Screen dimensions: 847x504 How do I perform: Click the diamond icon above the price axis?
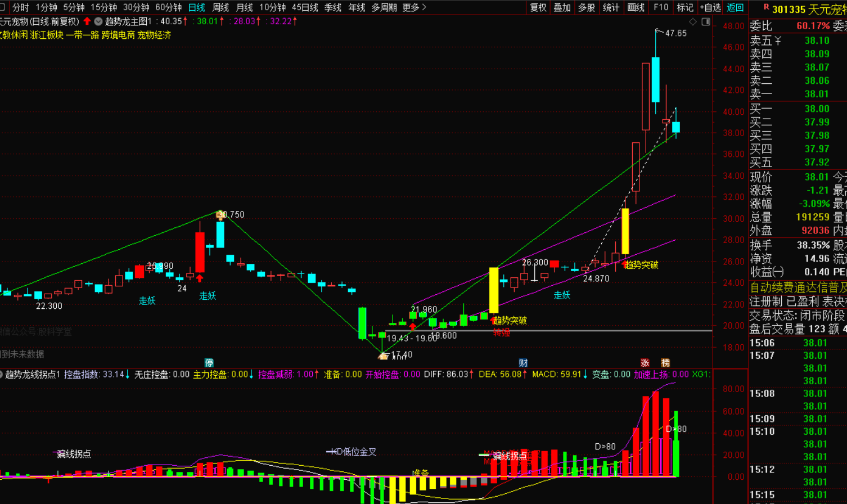(693, 22)
